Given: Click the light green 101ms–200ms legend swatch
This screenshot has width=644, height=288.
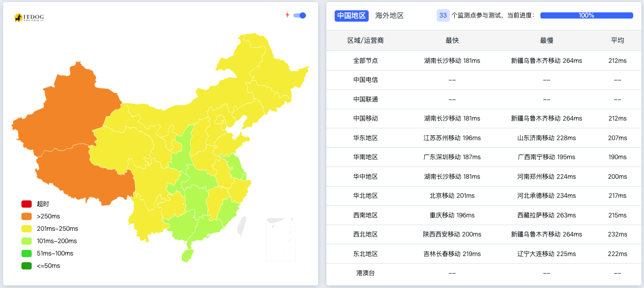Looking at the screenshot, I should coord(27,241).
